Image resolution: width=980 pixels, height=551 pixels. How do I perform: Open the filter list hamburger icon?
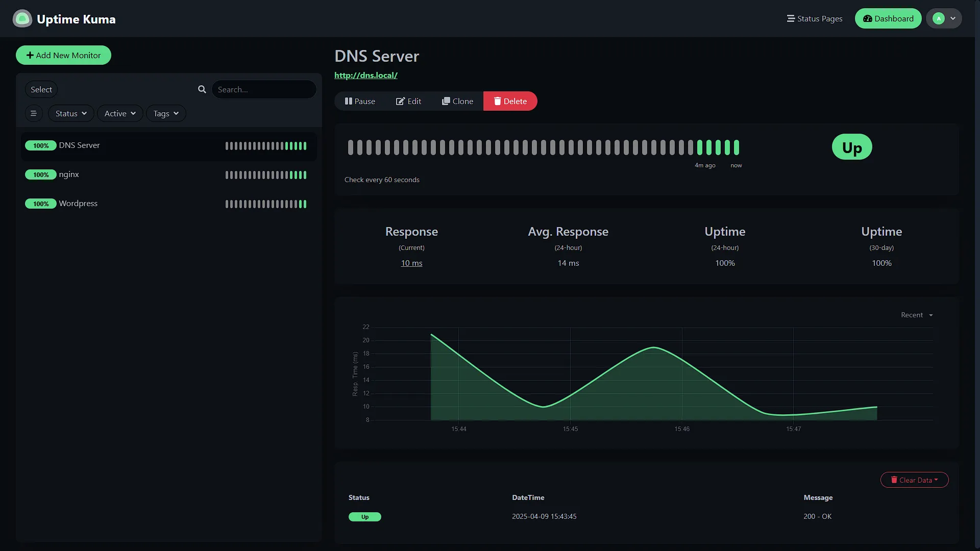click(x=34, y=113)
